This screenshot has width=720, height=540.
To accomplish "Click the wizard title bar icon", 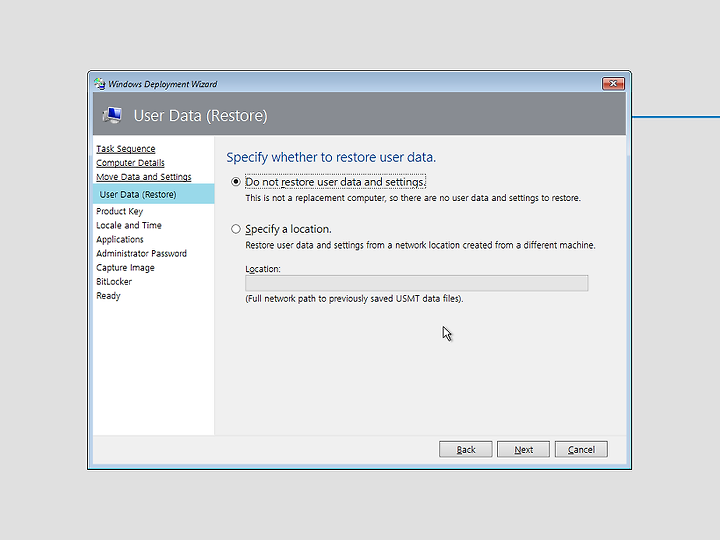I will coord(100,84).
